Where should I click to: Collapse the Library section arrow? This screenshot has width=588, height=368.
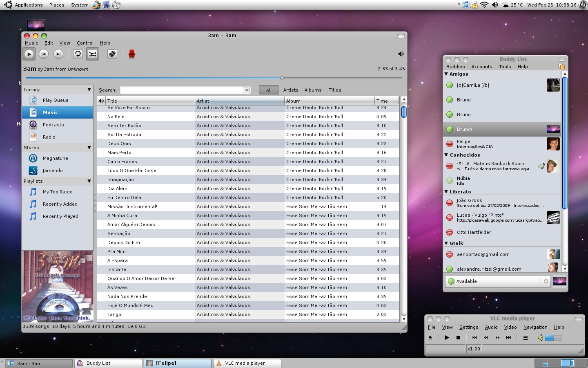pyautogui.click(x=89, y=90)
